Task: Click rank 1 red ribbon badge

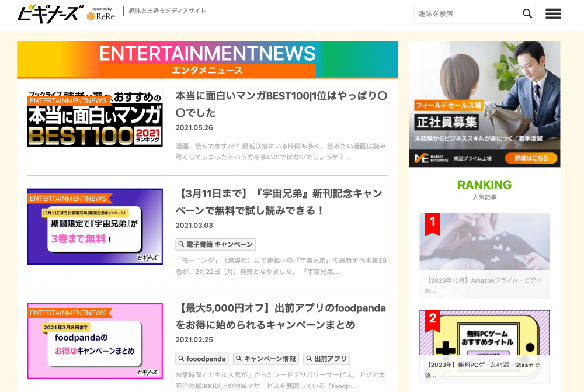Action: tap(432, 224)
